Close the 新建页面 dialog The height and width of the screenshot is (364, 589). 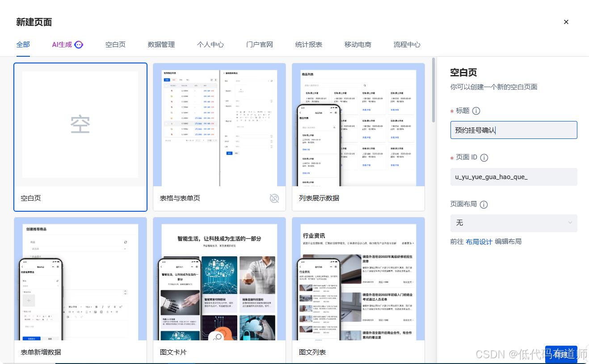click(566, 21)
